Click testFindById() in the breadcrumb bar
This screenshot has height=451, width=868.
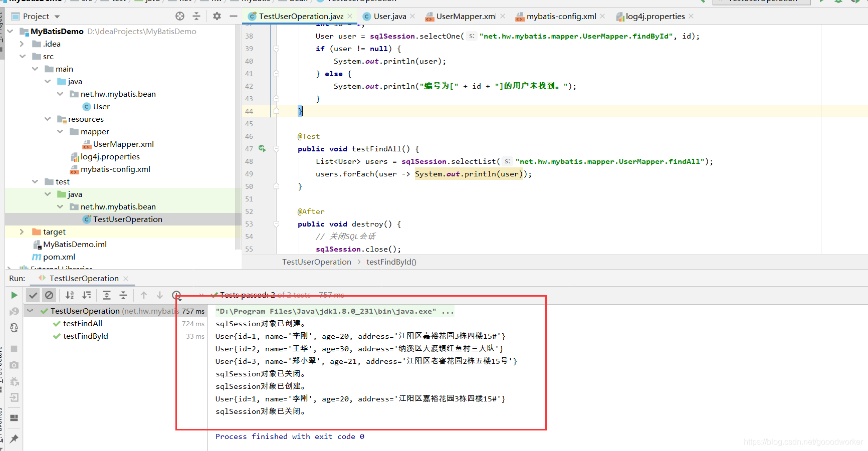coord(391,262)
